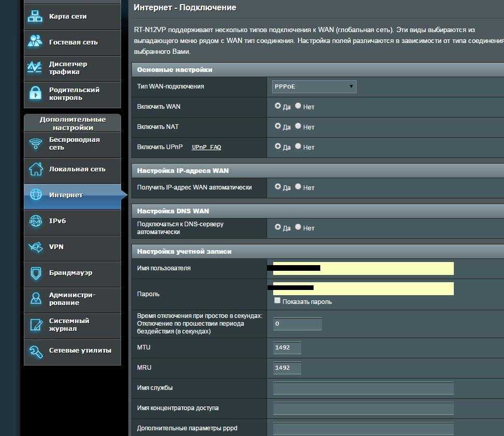Select Да for Включить WAN

278,106
